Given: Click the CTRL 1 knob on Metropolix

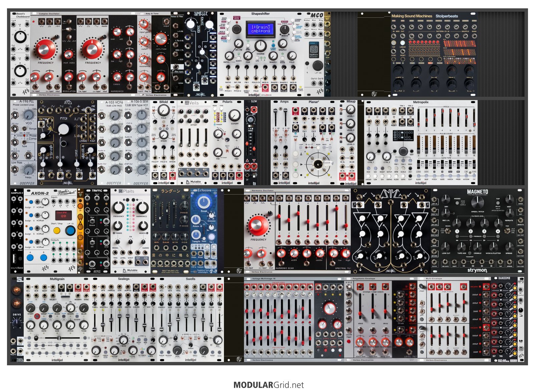Looking at the screenshot, I should click(x=371, y=156).
